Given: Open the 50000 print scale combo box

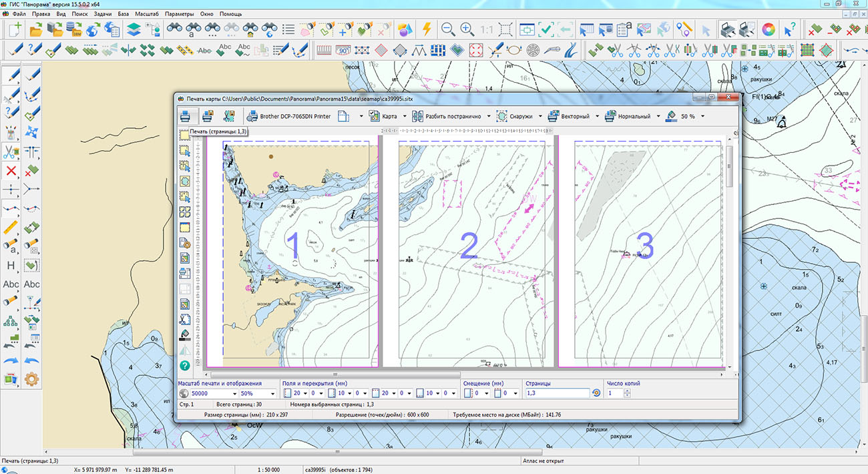Looking at the screenshot, I should (234, 394).
